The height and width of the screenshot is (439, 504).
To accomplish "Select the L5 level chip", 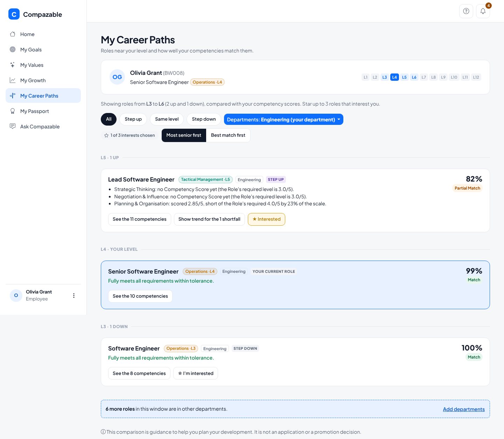I will click(x=404, y=77).
